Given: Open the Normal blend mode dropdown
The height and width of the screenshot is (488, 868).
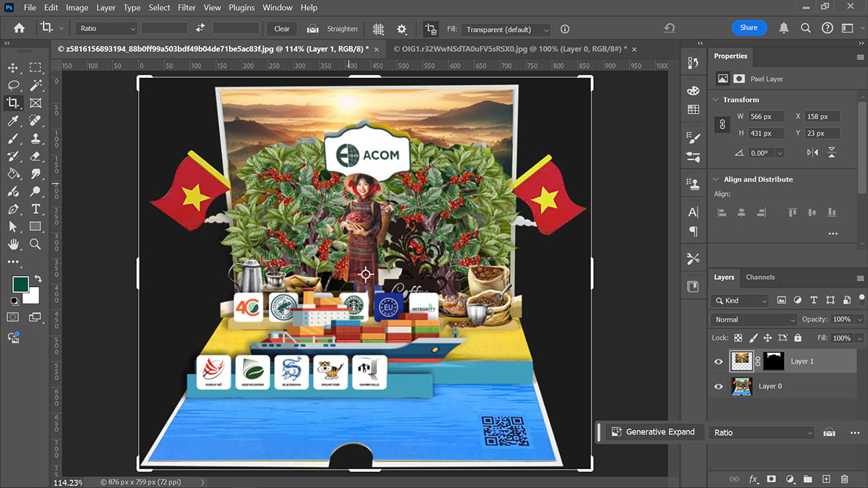Looking at the screenshot, I should 754,320.
